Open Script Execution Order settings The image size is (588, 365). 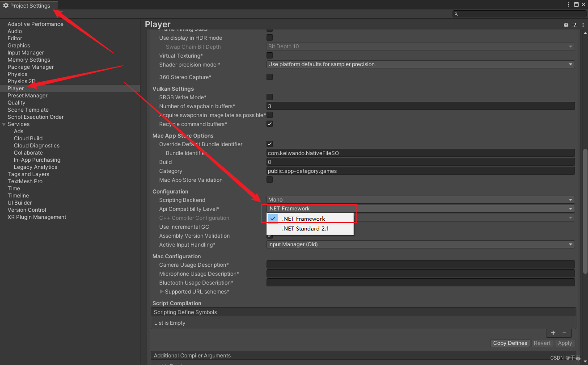click(36, 117)
